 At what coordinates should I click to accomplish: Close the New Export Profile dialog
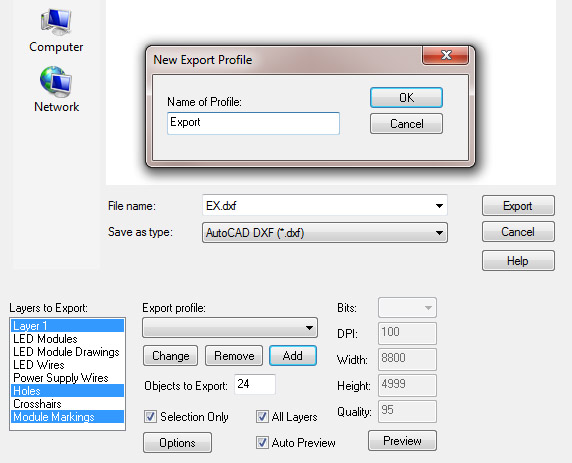point(445,55)
